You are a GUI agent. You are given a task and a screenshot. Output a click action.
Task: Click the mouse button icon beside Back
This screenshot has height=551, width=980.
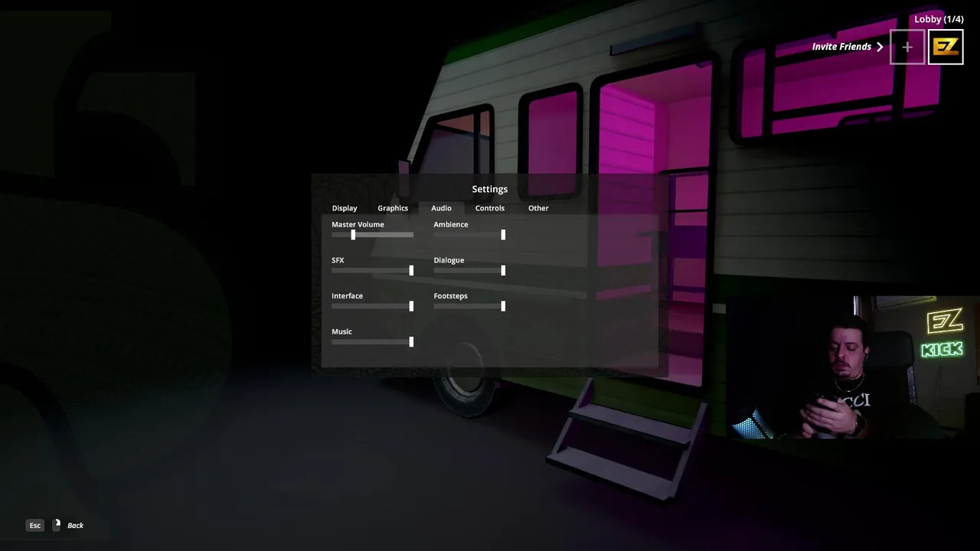[56, 525]
